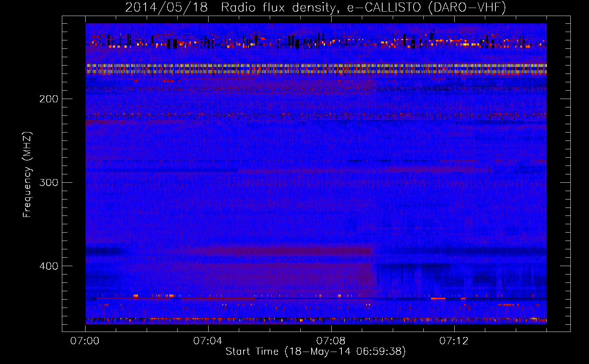Click the 07:08 time tick label
This screenshot has width=589, height=364.
[x=331, y=341]
